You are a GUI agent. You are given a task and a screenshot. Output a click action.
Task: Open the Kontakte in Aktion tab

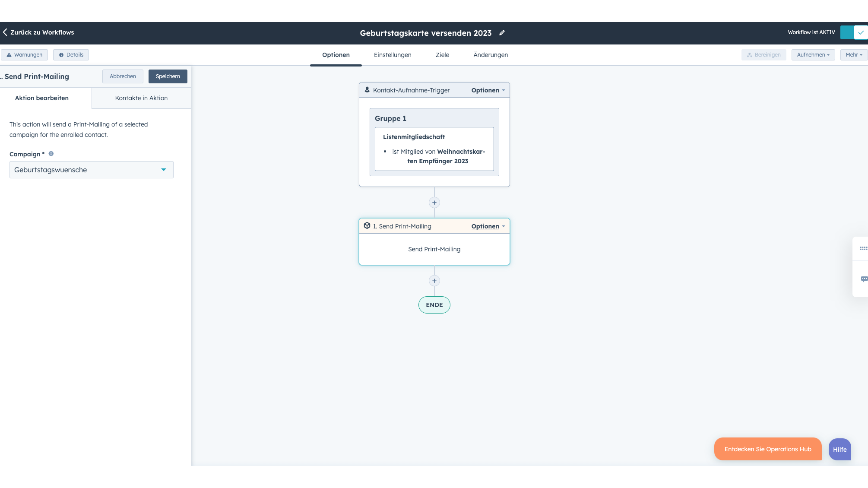click(141, 98)
